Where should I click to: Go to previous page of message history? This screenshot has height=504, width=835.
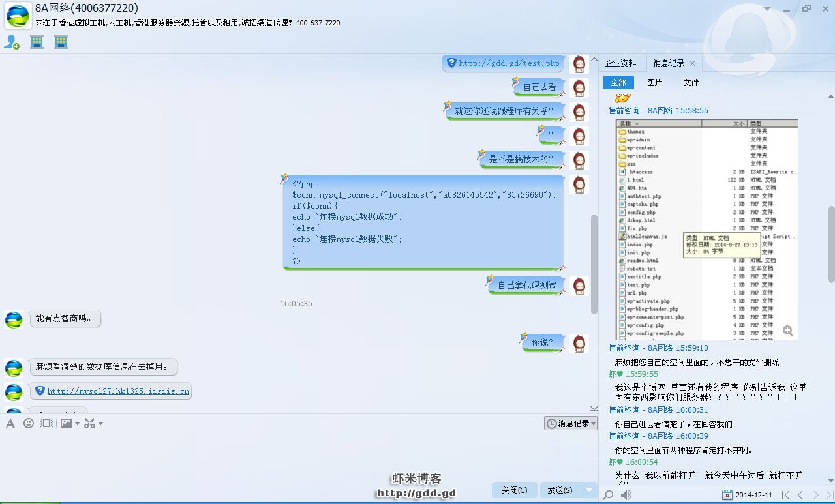point(800,495)
